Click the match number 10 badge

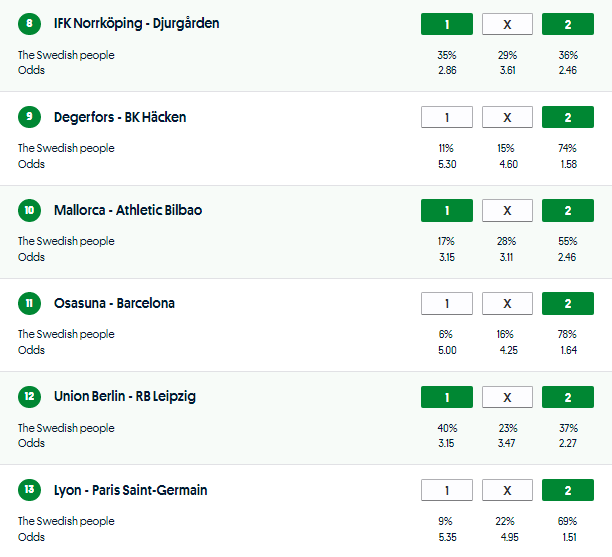pyautogui.click(x=30, y=211)
